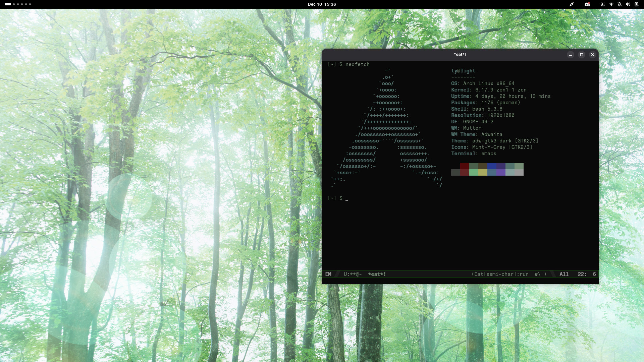Image resolution: width=644 pixels, height=362 pixels.
Task: Click the EM indicator in mode line
Action: tap(328, 274)
